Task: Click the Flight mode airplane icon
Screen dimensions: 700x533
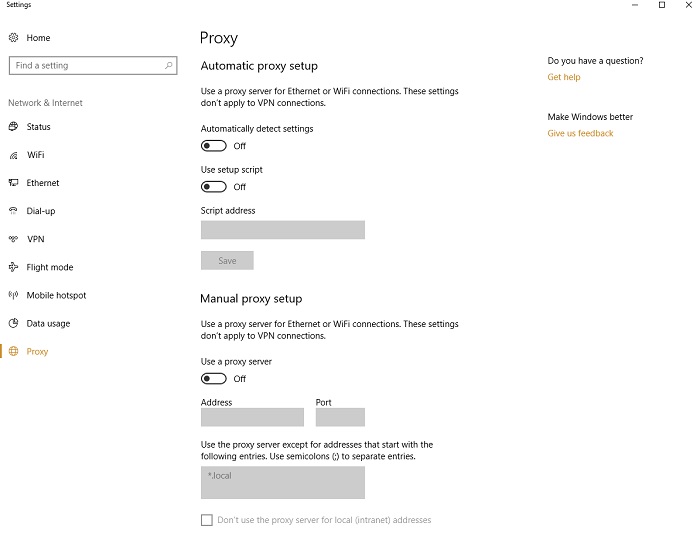Action: pos(13,267)
